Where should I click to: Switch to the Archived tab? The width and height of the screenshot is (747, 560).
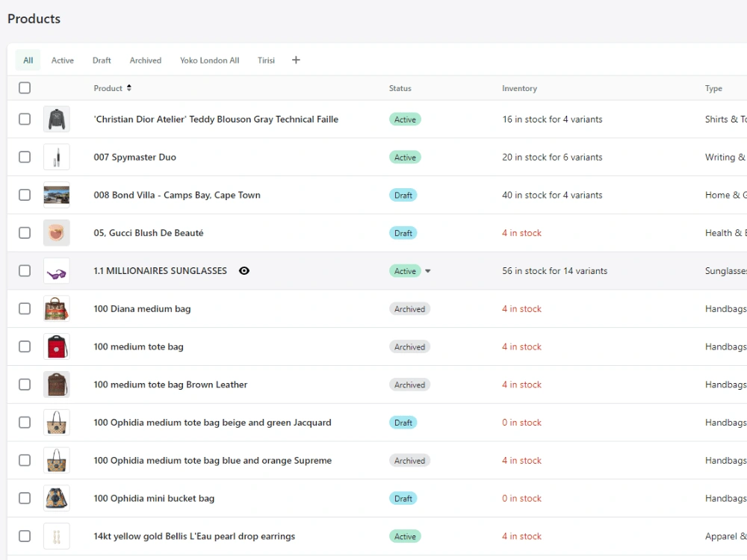coord(145,60)
